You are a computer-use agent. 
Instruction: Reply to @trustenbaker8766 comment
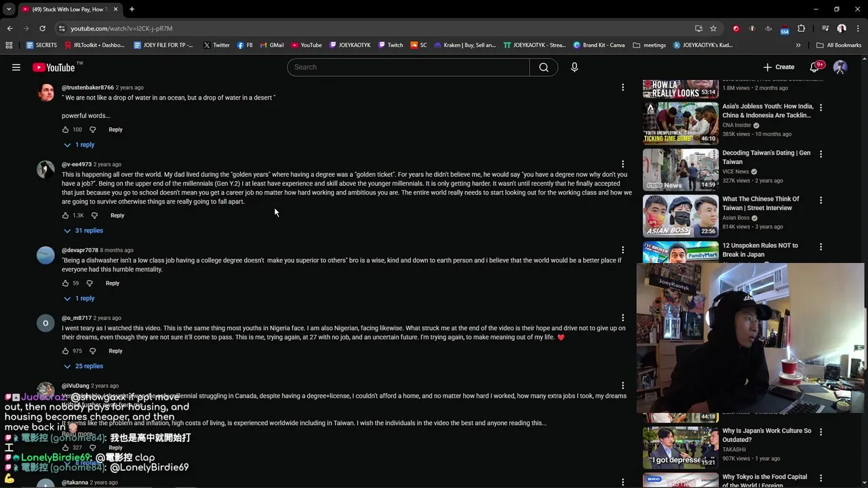point(115,129)
